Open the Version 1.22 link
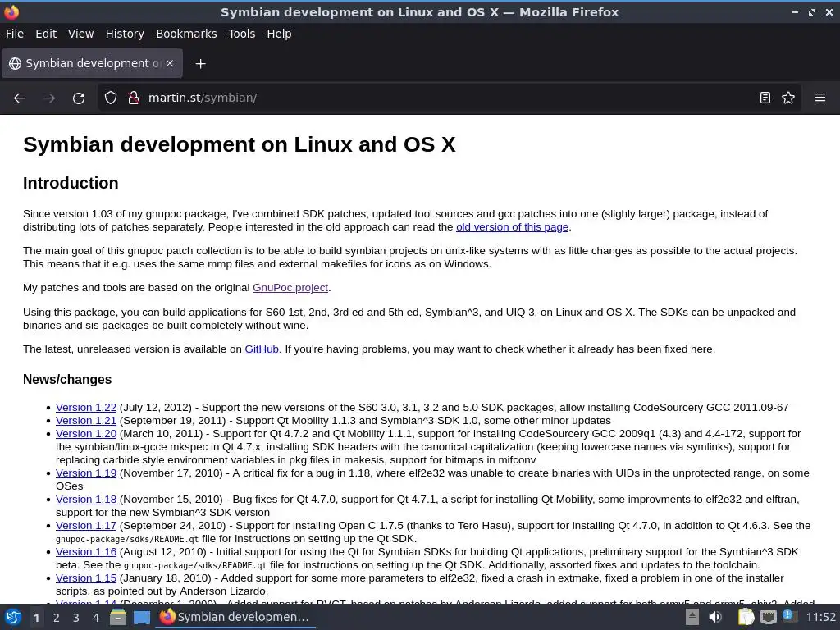Screen dimensions: 840x630 point(85,408)
